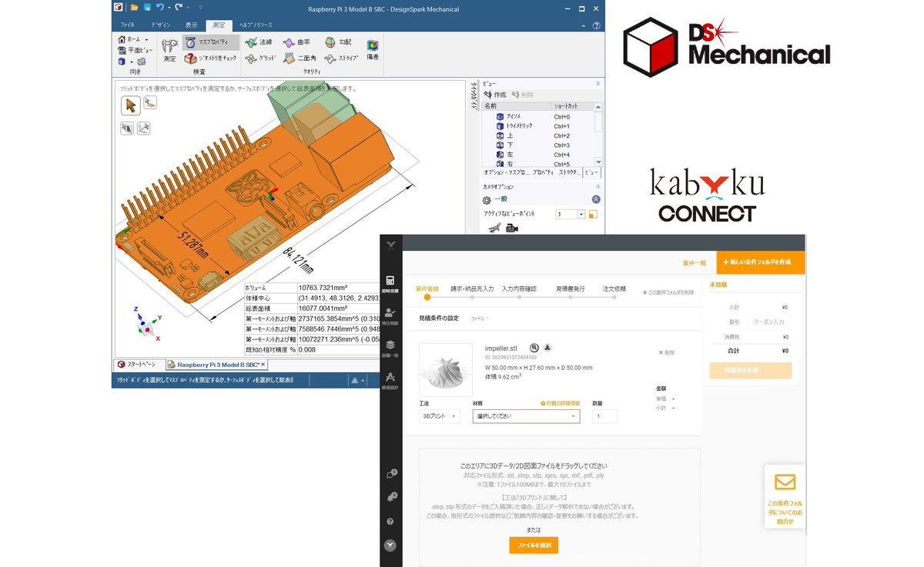Open envelope inquiry widget for this folder

point(785,496)
